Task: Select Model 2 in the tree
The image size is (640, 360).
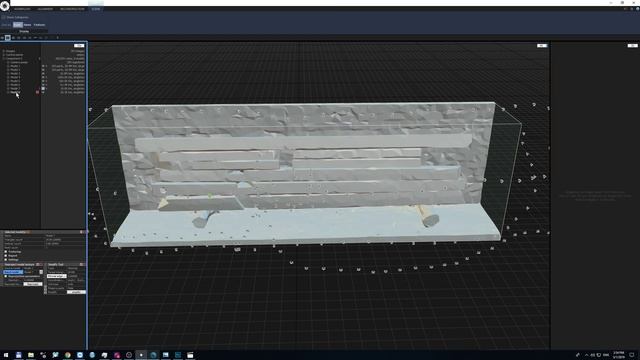Action: (15, 70)
